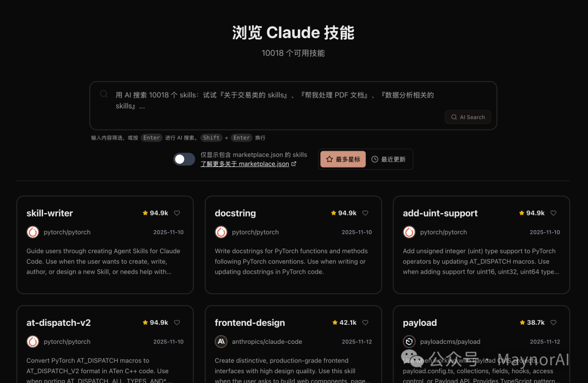
Task: Click the 38.7k star count on payload
Action: [x=536, y=322]
